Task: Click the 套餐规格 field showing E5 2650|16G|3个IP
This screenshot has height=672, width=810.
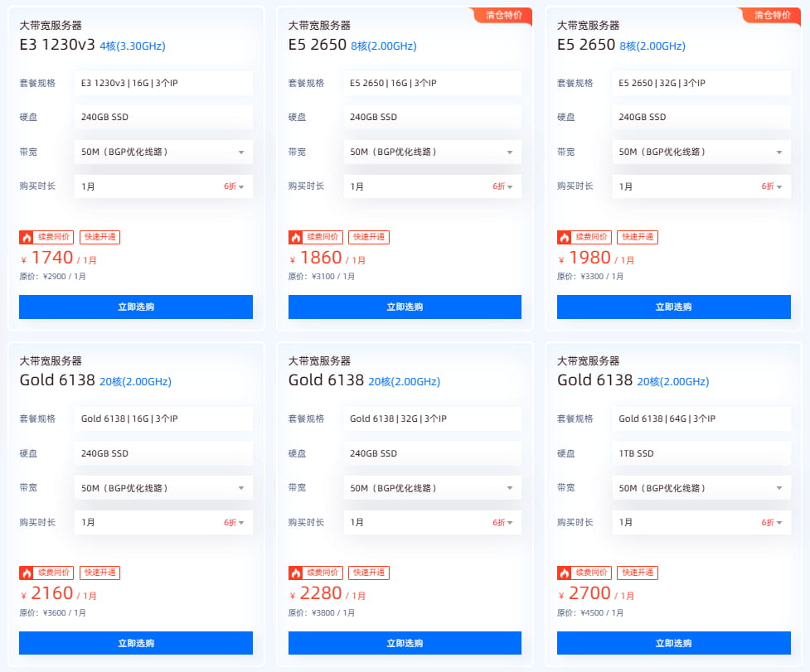Action: [x=432, y=83]
